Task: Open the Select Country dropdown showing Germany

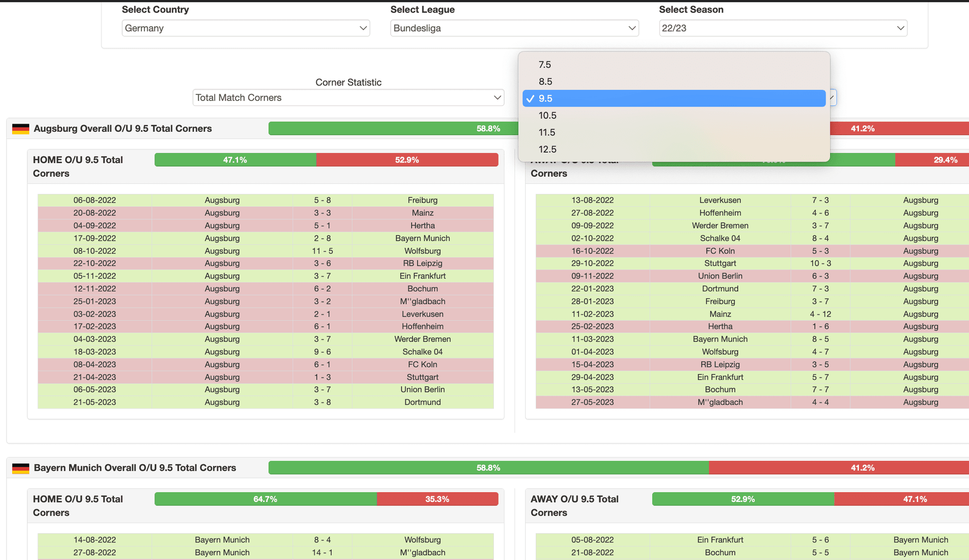Action: click(x=246, y=28)
